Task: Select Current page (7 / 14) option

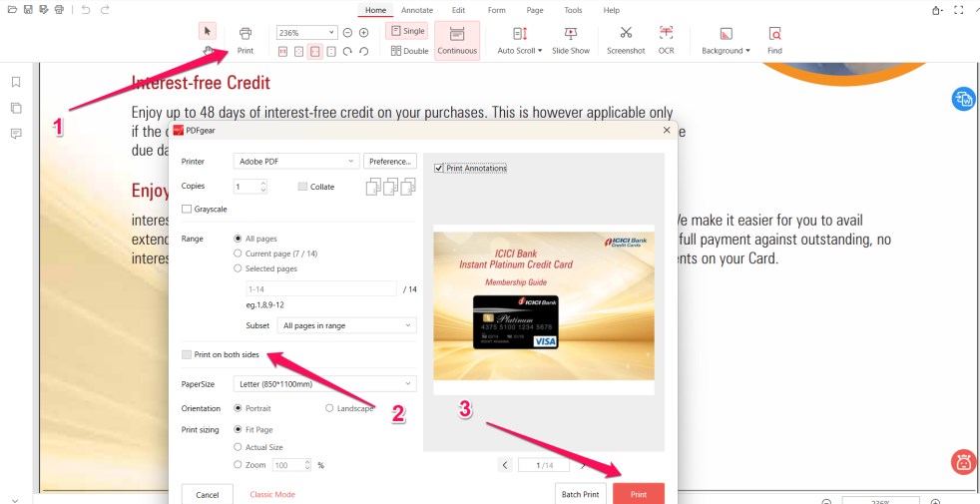Action: click(x=238, y=253)
